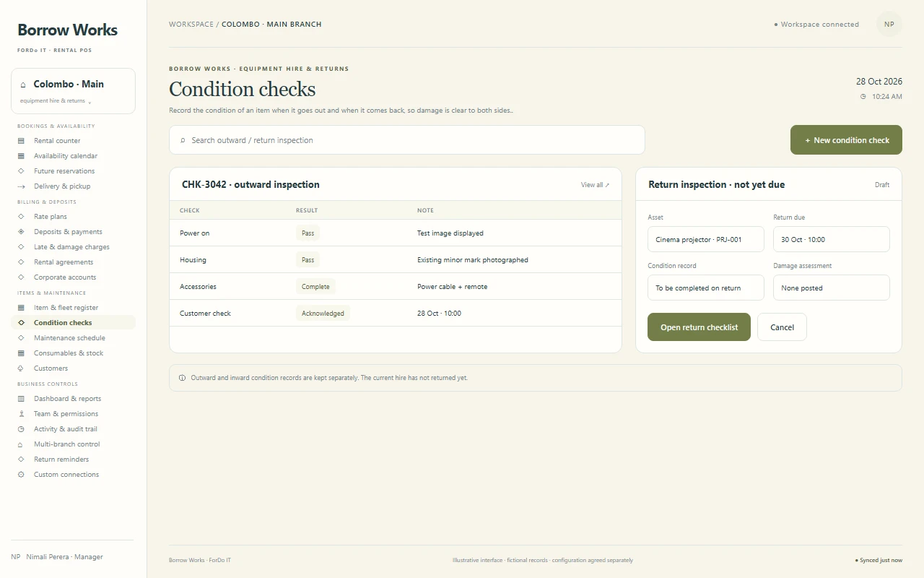Open Rental agreements menu item
This screenshot has width=924, height=578.
(73, 262)
